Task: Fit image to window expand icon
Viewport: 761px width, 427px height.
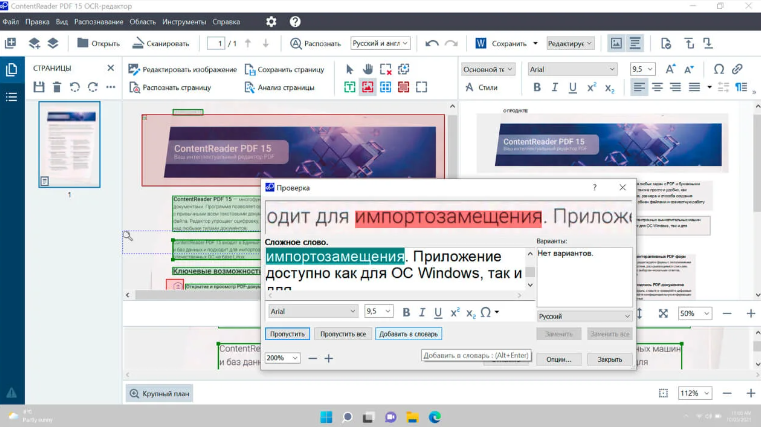Action: (x=663, y=313)
